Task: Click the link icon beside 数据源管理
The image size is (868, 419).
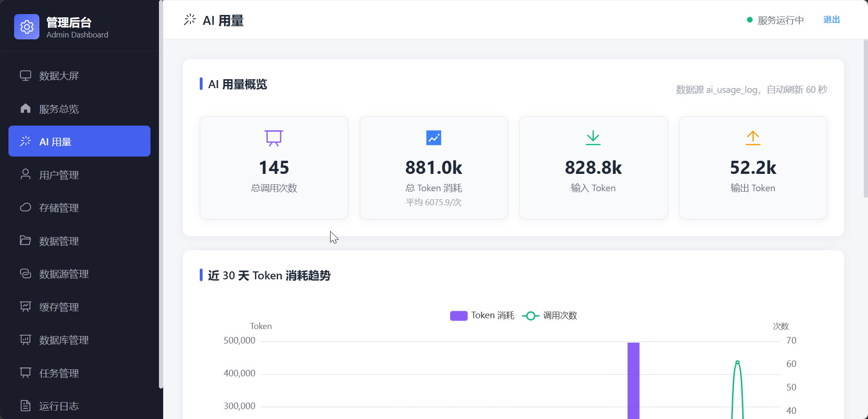Action: pyautogui.click(x=25, y=273)
